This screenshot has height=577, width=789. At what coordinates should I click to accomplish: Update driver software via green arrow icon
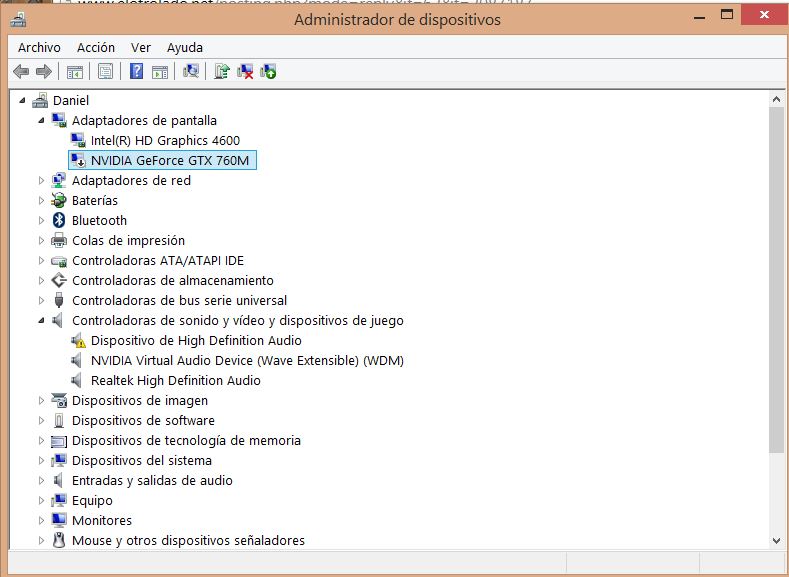pos(221,71)
